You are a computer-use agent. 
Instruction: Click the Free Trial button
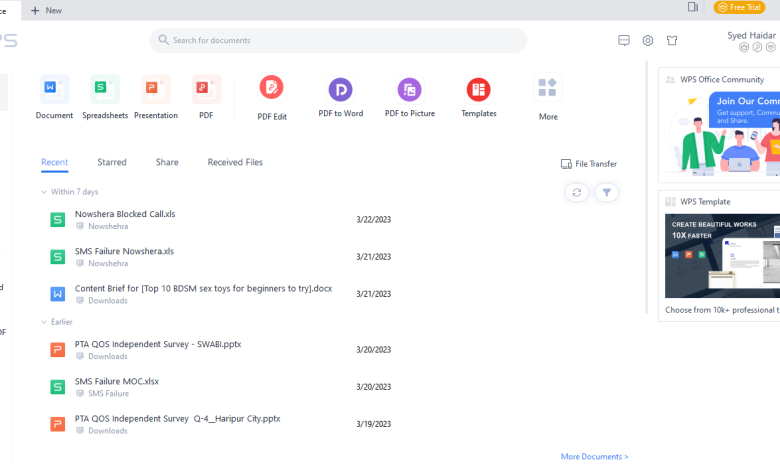739,8
